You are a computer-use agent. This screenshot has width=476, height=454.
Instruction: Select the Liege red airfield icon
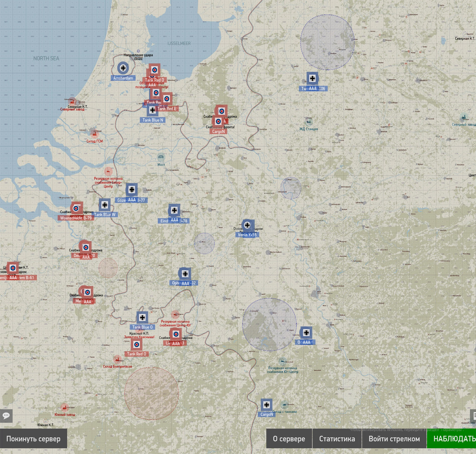(x=176, y=334)
